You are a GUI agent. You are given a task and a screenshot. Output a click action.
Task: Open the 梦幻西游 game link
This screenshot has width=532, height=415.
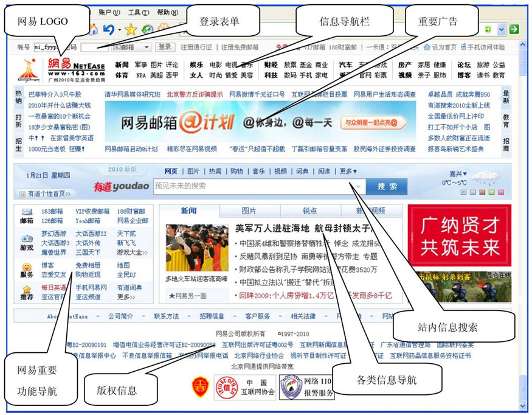tap(54, 234)
